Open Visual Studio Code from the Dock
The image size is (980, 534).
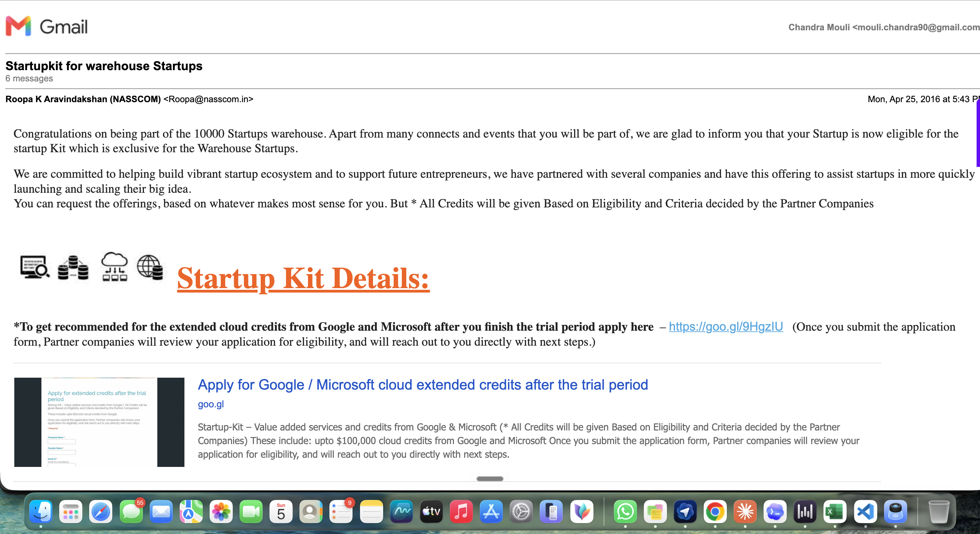pos(865,512)
